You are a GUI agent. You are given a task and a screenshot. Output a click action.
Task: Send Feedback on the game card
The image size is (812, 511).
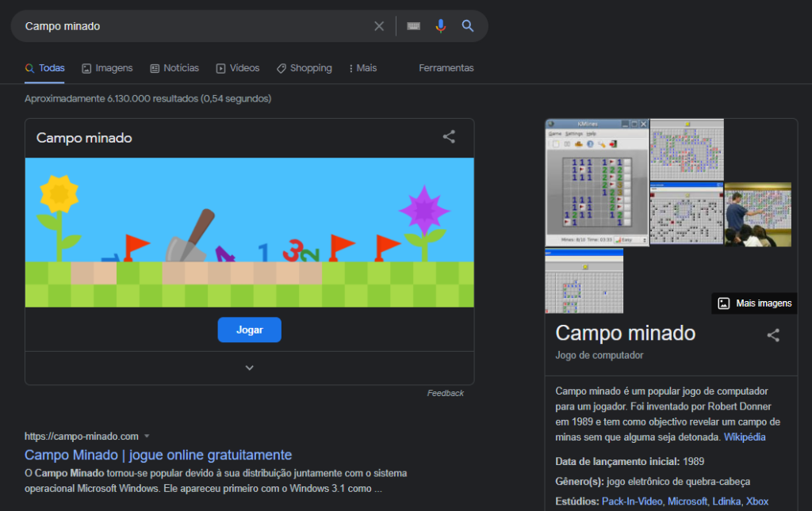pyautogui.click(x=446, y=393)
